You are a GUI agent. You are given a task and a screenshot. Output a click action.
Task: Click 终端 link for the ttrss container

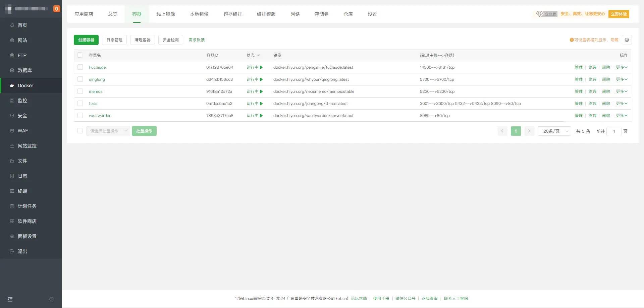[592, 104]
